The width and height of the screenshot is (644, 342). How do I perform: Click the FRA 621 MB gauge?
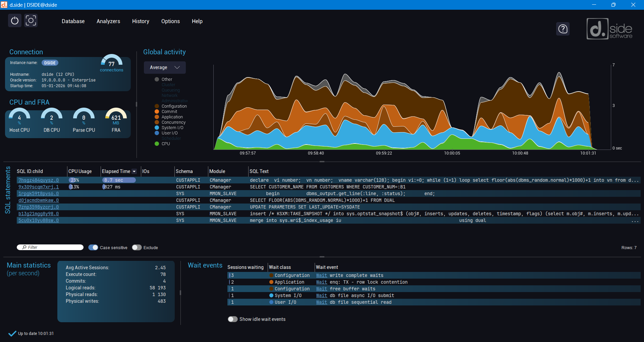coord(116,121)
